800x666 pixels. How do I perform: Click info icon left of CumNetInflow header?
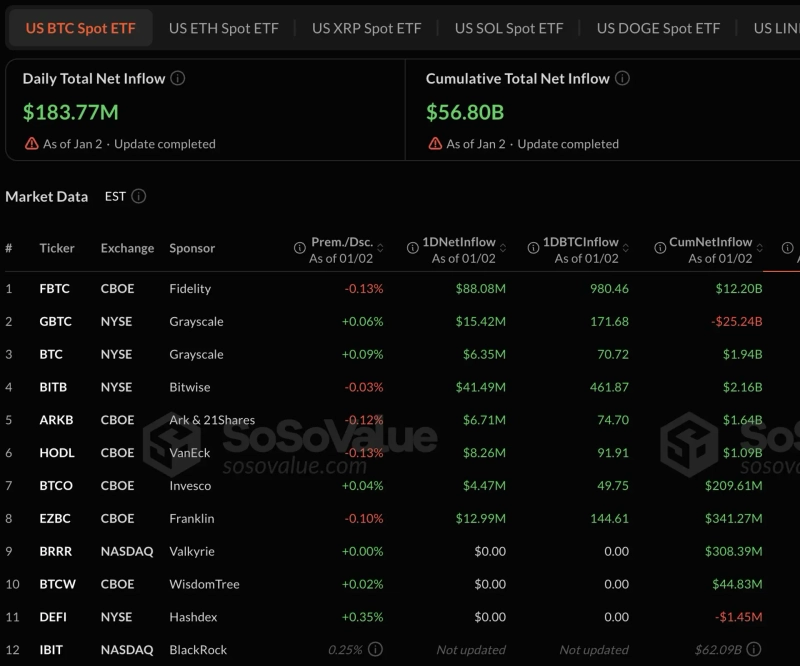click(x=659, y=248)
